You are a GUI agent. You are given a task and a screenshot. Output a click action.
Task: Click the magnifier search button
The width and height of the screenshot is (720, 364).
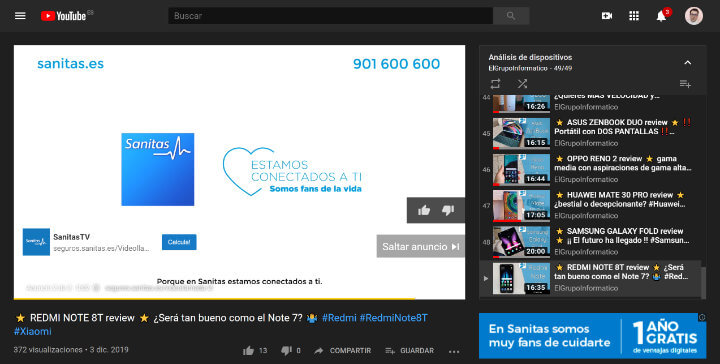[x=511, y=16]
